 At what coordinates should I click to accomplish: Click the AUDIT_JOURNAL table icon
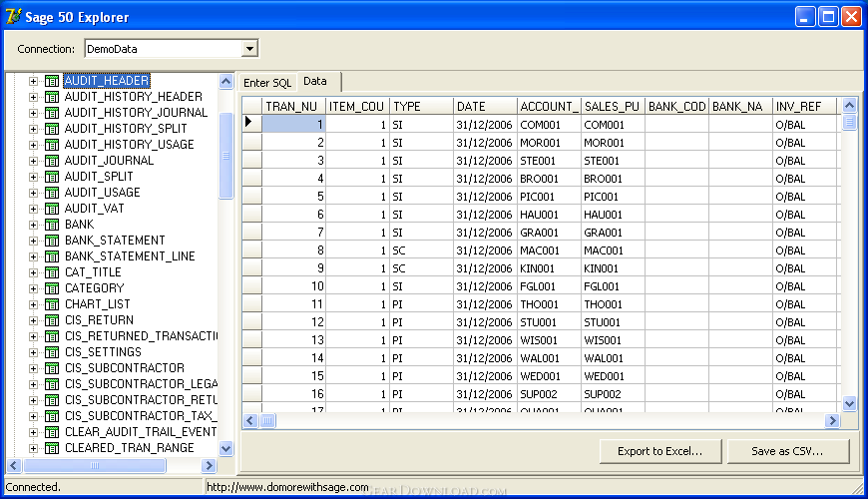(52, 161)
